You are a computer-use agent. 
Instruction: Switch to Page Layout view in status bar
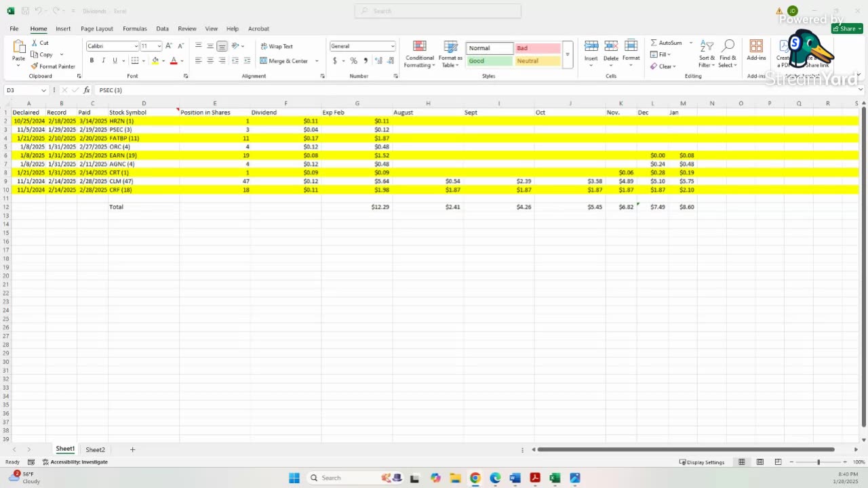tap(759, 462)
